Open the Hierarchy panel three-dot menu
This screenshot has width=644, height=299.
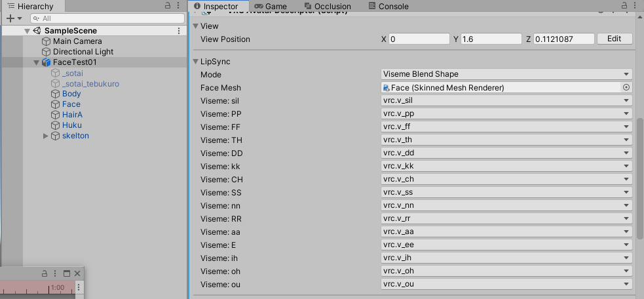point(178,6)
